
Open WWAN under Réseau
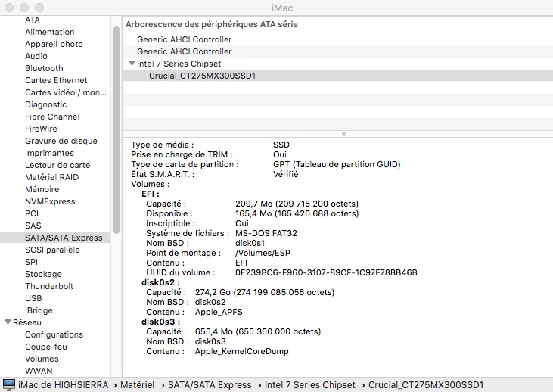(x=39, y=371)
